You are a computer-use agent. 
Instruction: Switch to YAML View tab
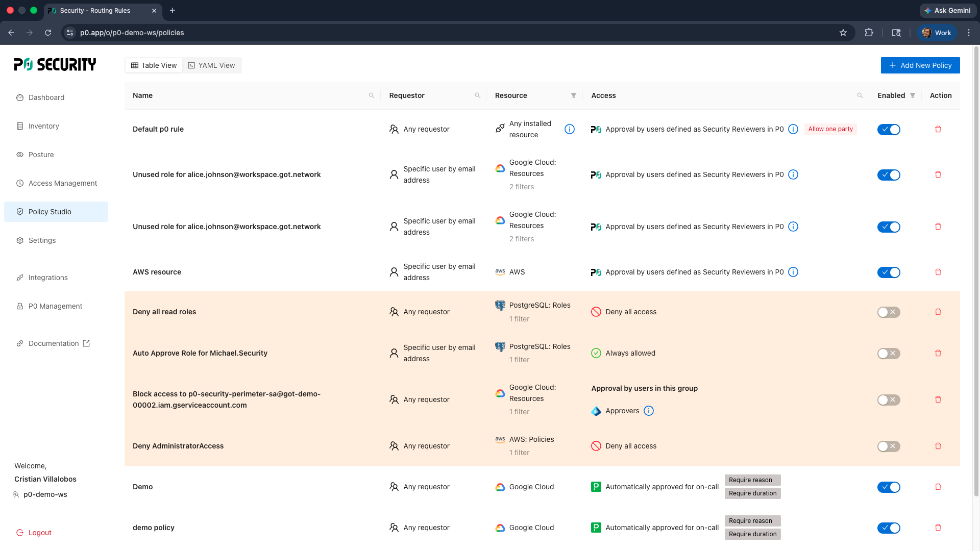212,66
